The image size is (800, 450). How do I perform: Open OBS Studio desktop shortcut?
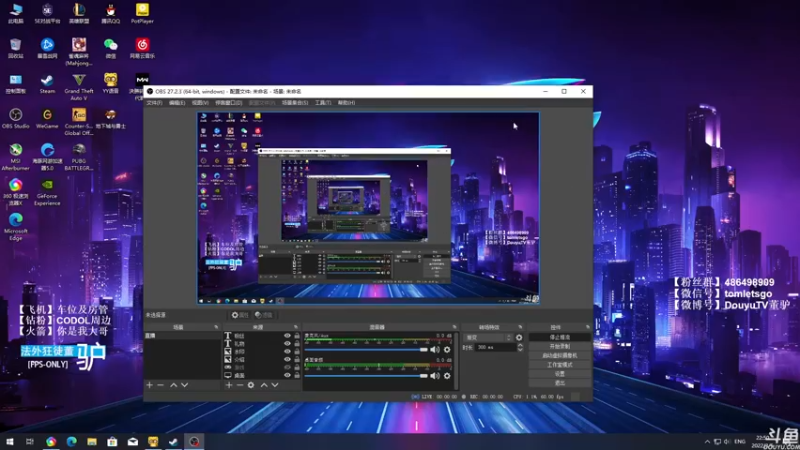pos(16,118)
